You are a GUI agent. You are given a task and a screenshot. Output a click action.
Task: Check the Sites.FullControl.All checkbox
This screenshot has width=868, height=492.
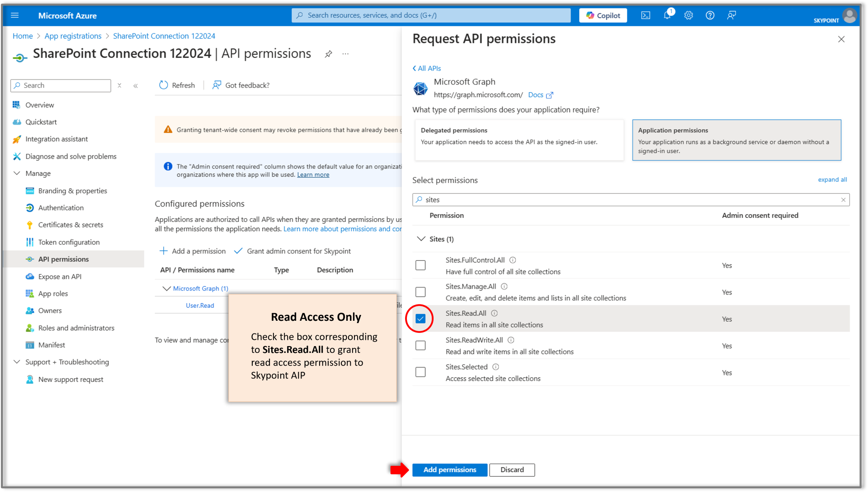tap(420, 265)
